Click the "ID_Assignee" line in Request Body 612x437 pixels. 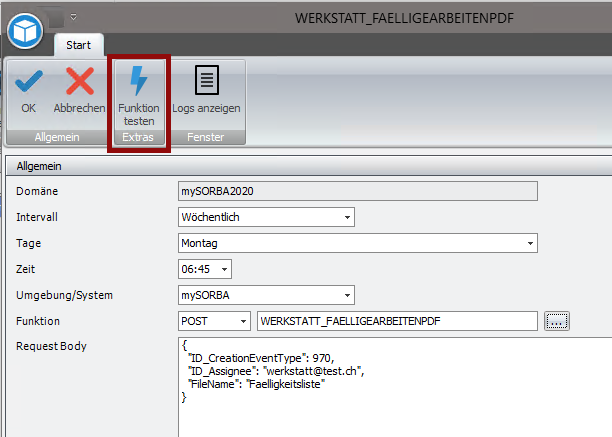coord(276,371)
